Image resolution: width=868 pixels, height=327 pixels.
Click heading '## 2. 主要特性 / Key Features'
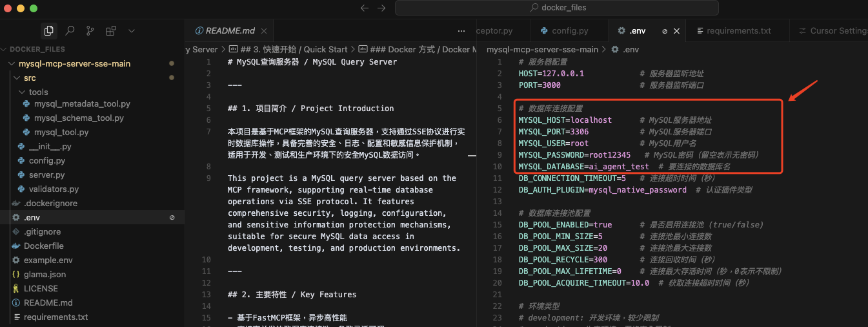[292, 295]
